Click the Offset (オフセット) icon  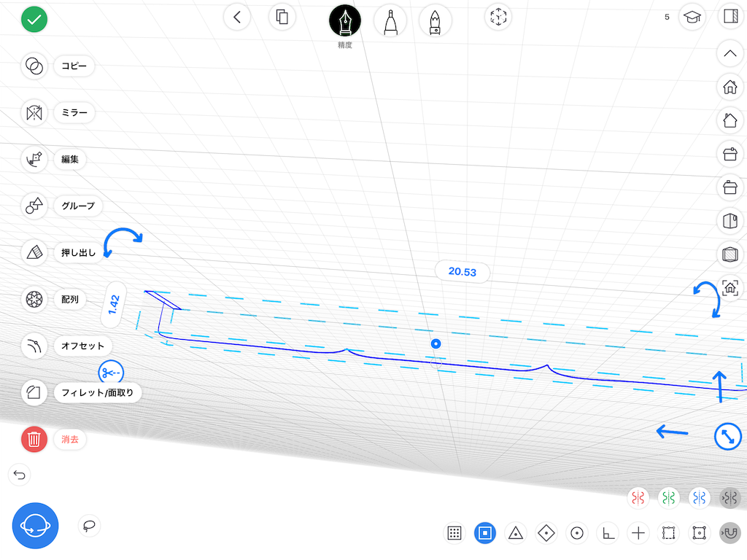34,346
